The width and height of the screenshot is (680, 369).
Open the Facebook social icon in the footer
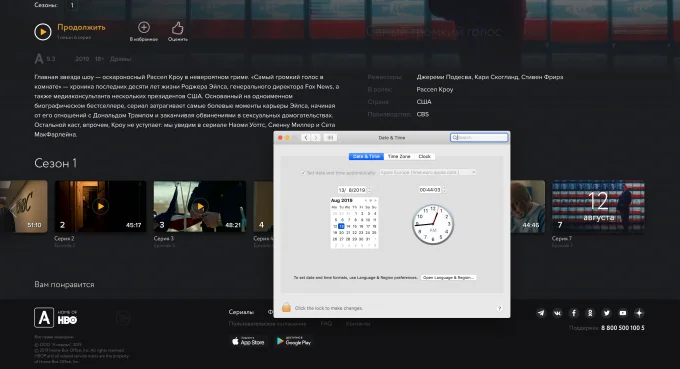[x=574, y=313]
